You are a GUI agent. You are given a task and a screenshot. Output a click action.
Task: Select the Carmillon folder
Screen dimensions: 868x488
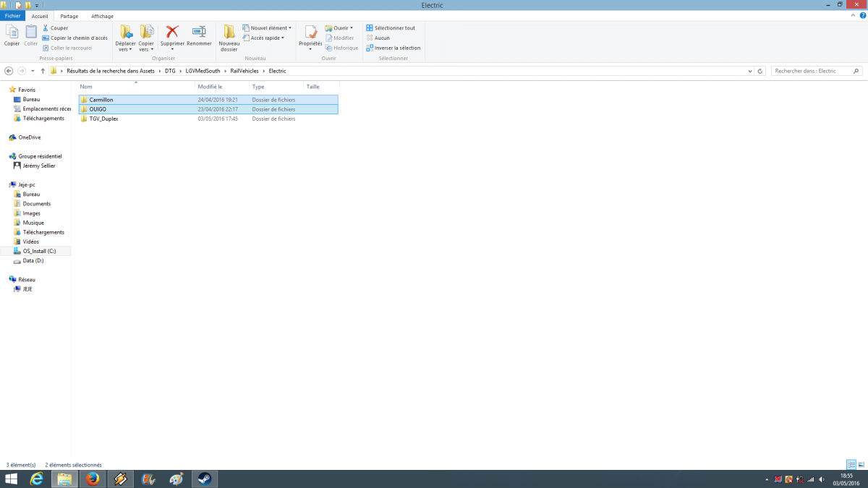tap(208, 100)
